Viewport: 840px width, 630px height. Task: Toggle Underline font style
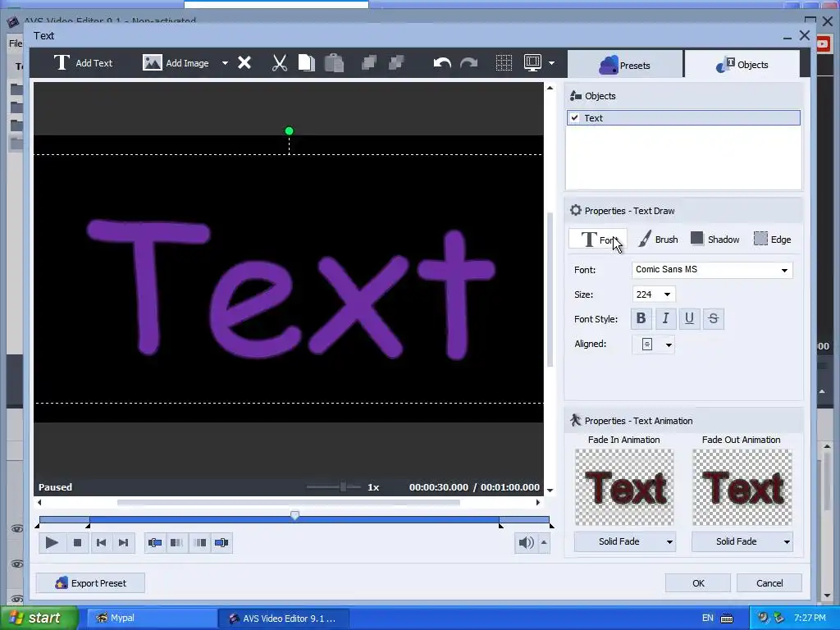click(x=689, y=319)
